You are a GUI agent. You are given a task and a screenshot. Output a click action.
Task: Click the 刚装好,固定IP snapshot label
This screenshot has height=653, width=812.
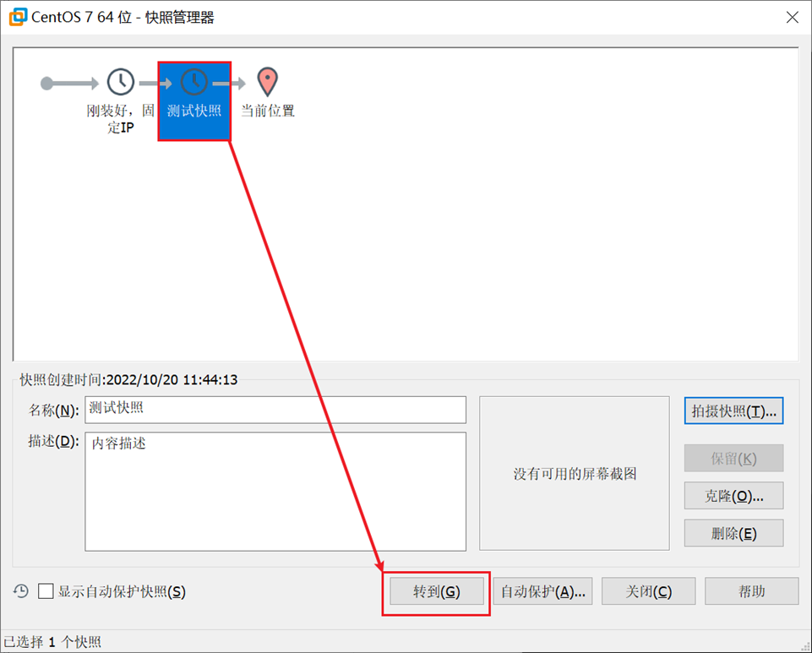pyautogui.click(x=121, y=118)
